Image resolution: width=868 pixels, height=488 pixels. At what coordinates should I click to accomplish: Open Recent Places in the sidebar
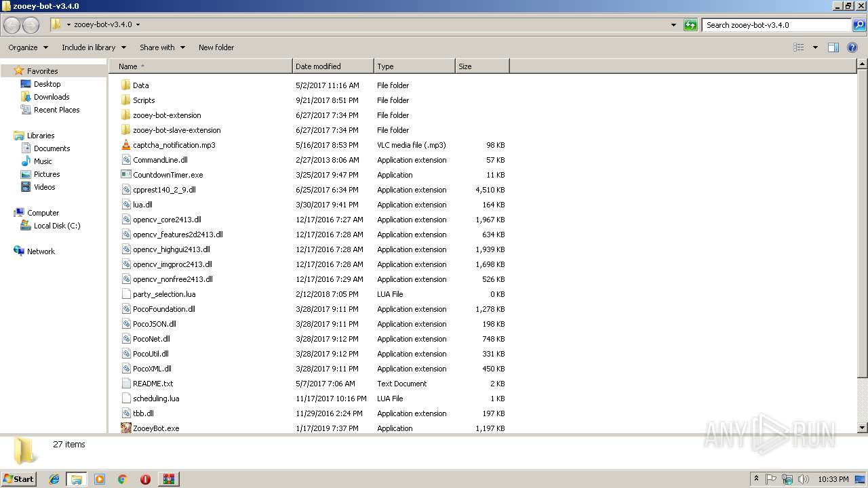[50, 110]
